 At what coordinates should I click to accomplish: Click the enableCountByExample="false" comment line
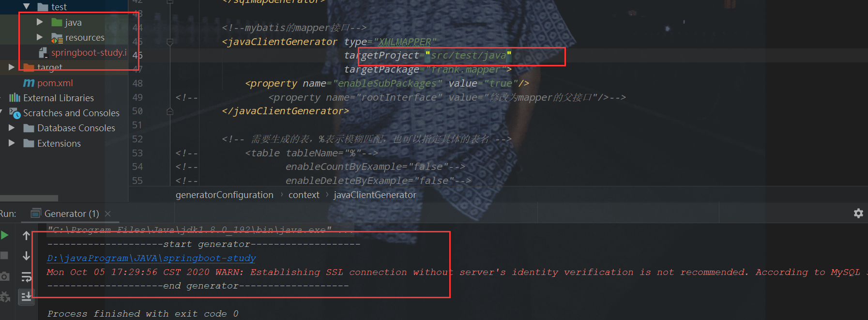[375, 167]
